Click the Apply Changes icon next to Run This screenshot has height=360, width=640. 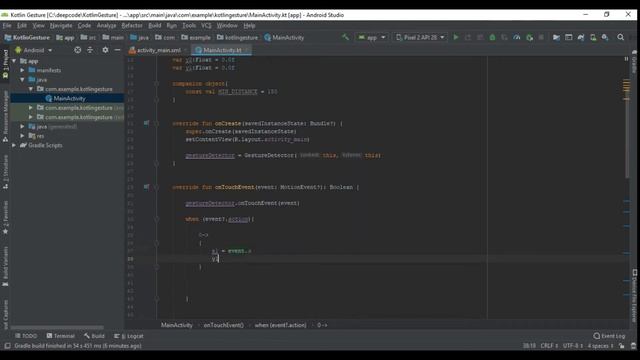pos(468,37)
